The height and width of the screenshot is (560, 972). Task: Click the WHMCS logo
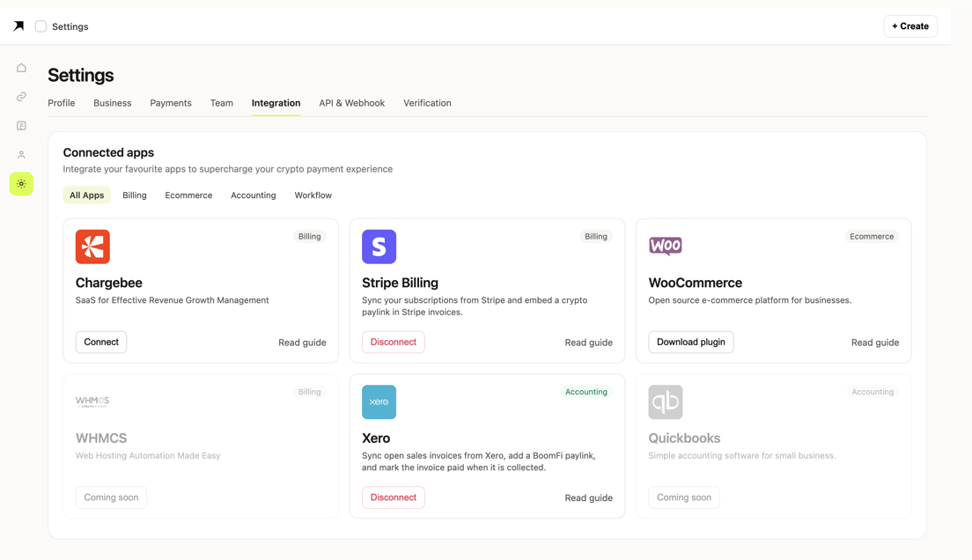(x=92, y=402)
